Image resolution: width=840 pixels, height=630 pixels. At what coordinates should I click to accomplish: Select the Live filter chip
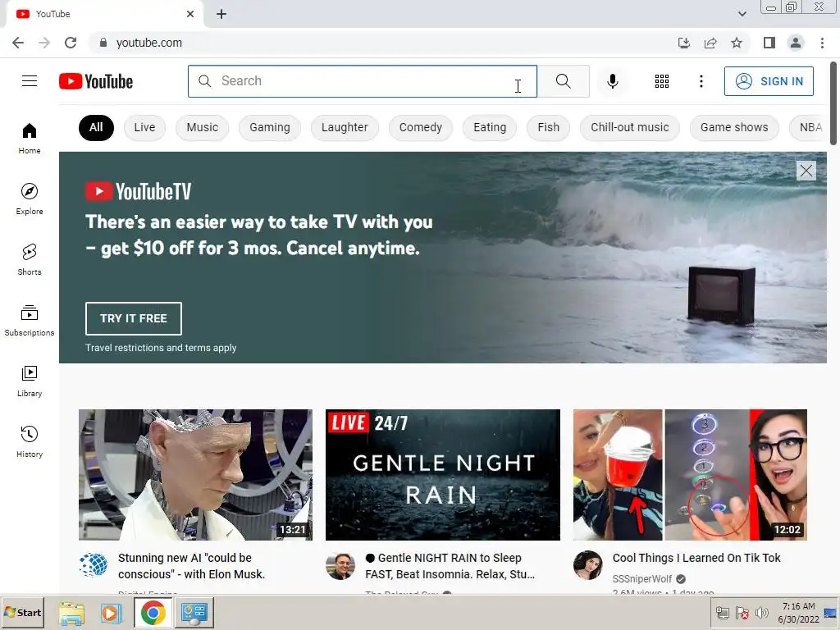pos(144,127)
